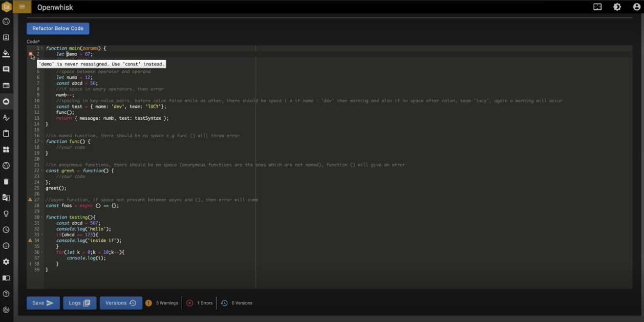
Task: Click line number 12 in gutter
Action: (37, 112)
